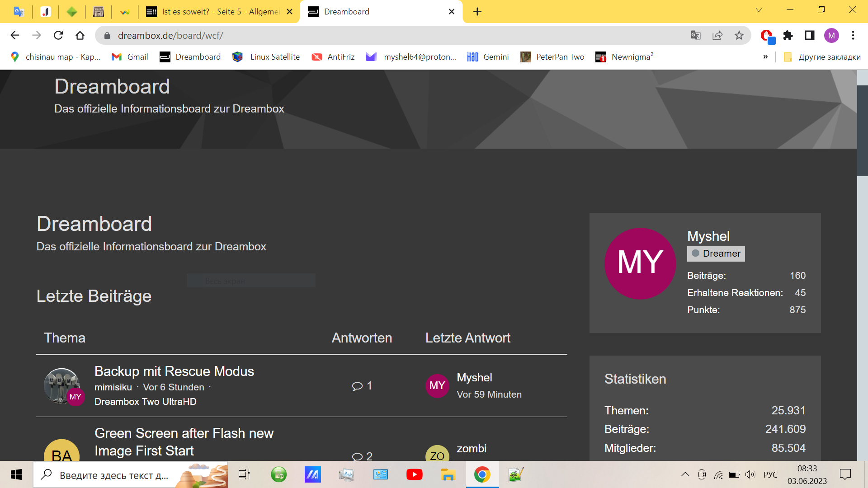Click the Myshel profile name link
Image resolution: width=868 pixels, height=488 pixels.
[x=708, y=236]
